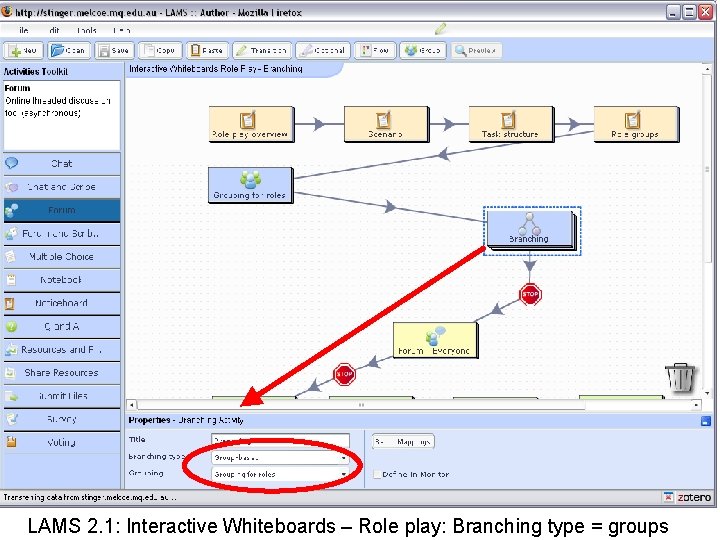Screen dimensions: 720x540
Task: Click the canvas scroll up arrow
Action: tap(707, 70)
